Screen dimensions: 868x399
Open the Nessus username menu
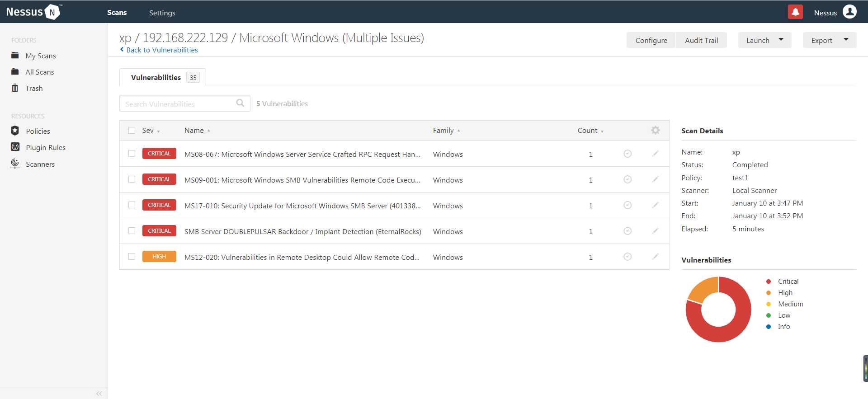(x=825, y=13)
